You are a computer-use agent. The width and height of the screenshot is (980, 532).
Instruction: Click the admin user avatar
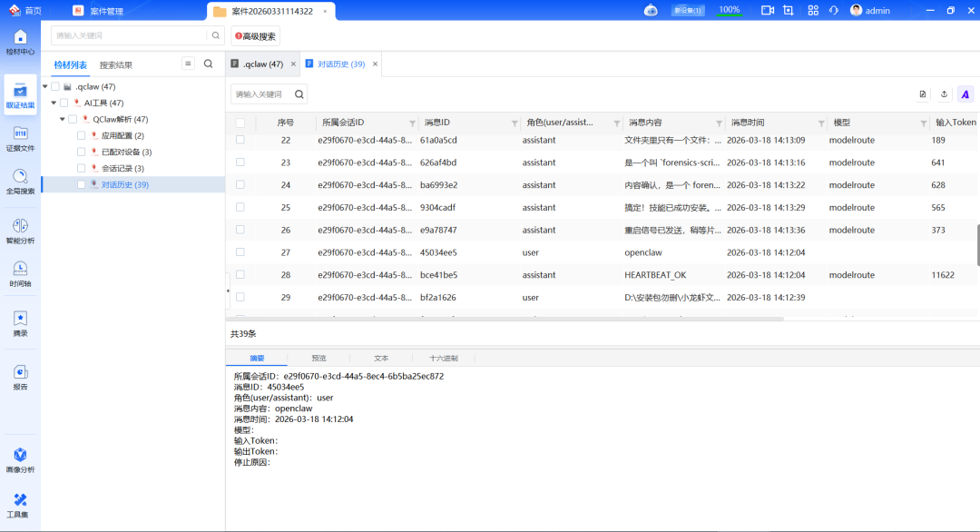(857, 10)
